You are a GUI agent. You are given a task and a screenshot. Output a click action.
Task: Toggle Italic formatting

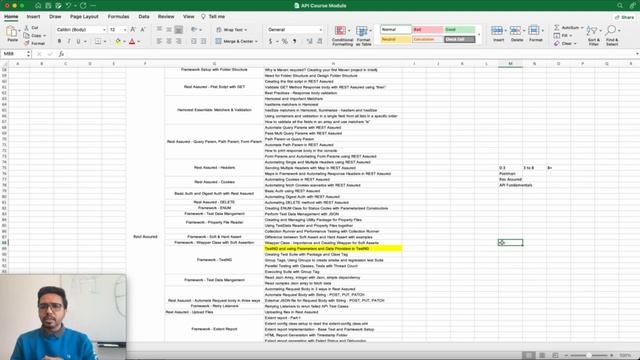(69, 41)
